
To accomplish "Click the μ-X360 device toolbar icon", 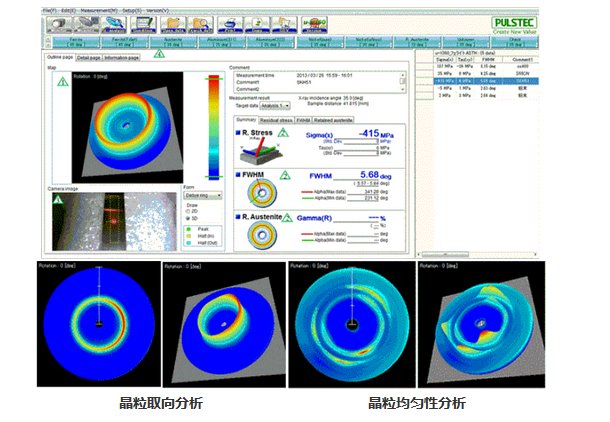I will coord(314,25).
